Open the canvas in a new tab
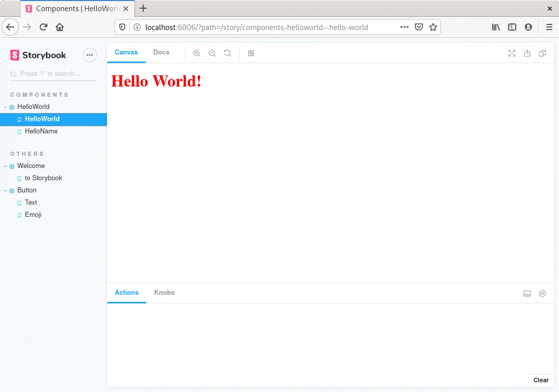 tap(527, 53)
